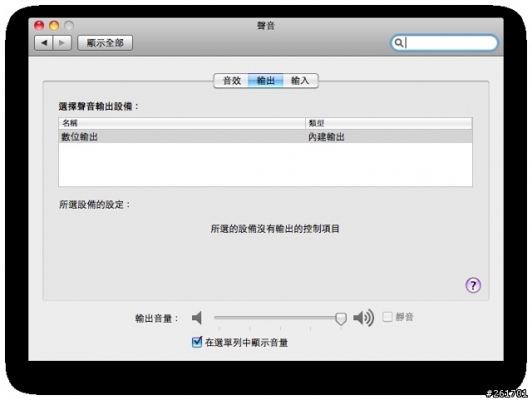Focus the search field in the toolbar

click(445, 43)
